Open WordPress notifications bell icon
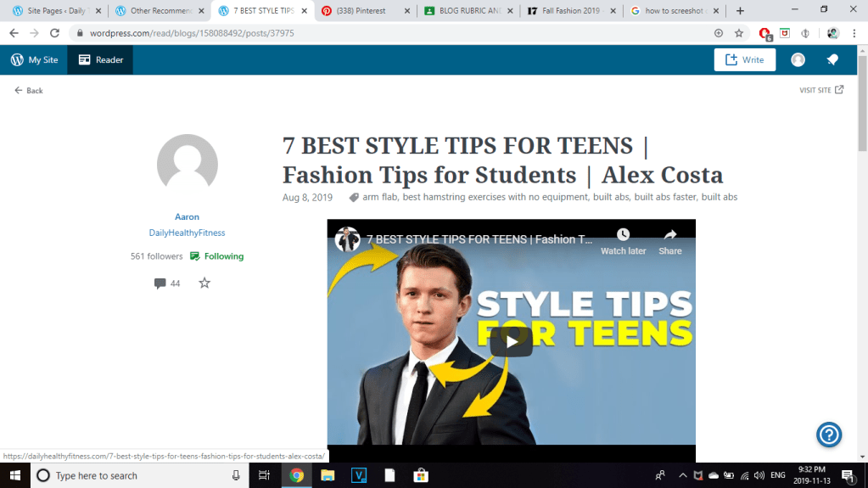The height and width of the screenshot is (488, 868). pos(832,59)
